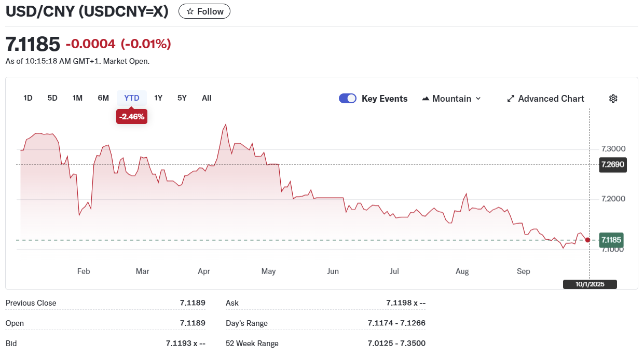Expand the Mountain chart type chevron
This screenshot has width=644, height=357.
[478, 99]
